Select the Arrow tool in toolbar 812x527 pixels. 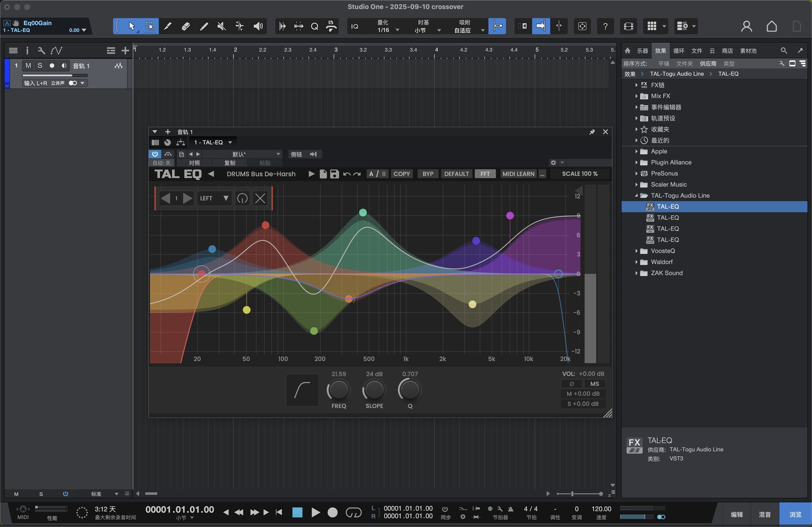[x=132, y=26]
